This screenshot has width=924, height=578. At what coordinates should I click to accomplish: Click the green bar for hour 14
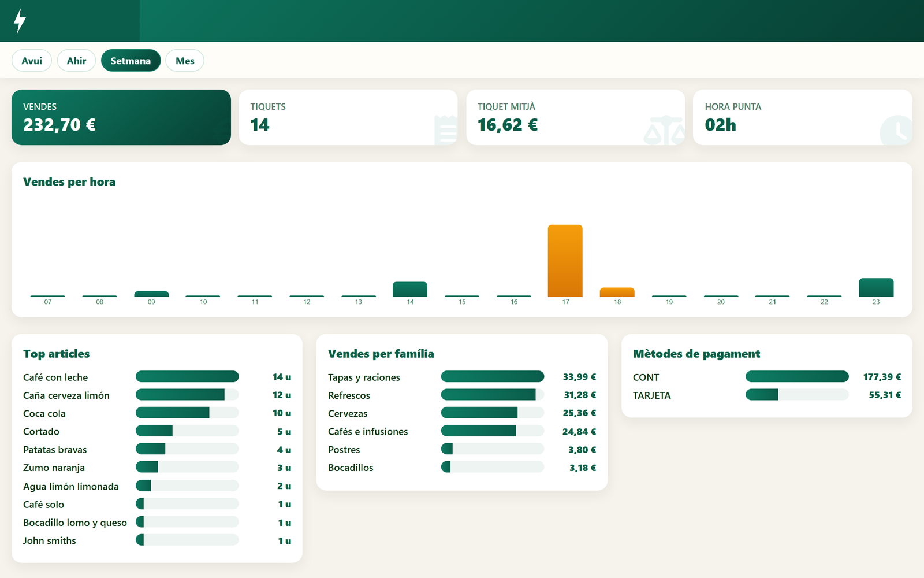coord(410,290)
